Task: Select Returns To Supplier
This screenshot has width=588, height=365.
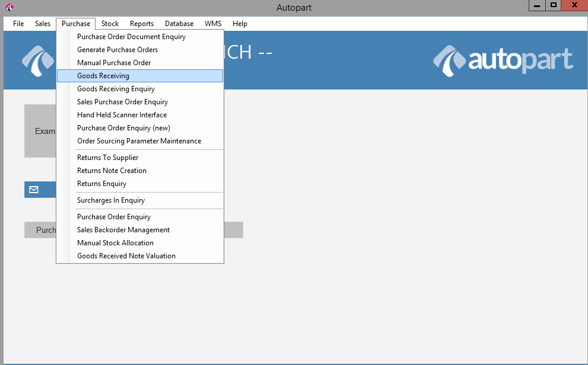Action: [140, 158]
